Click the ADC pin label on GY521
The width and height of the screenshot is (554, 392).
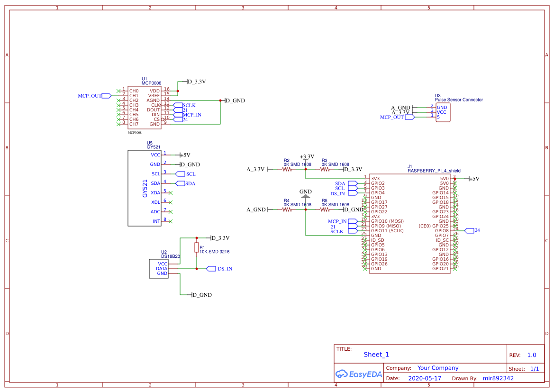[155, 212]
